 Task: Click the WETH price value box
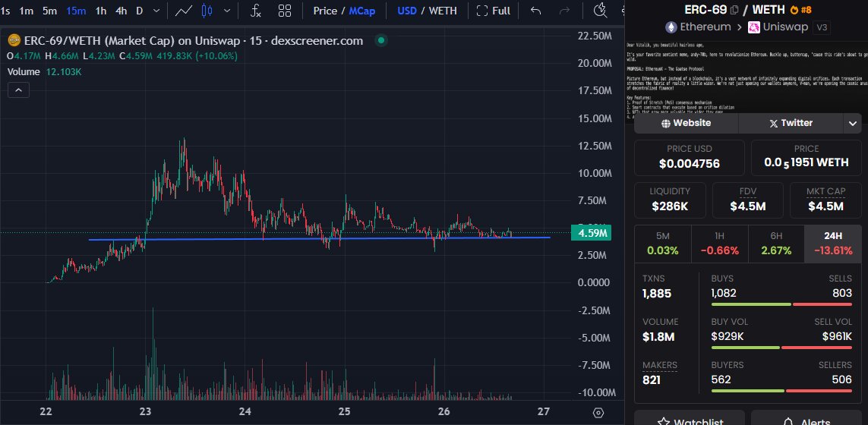point(806,157)
